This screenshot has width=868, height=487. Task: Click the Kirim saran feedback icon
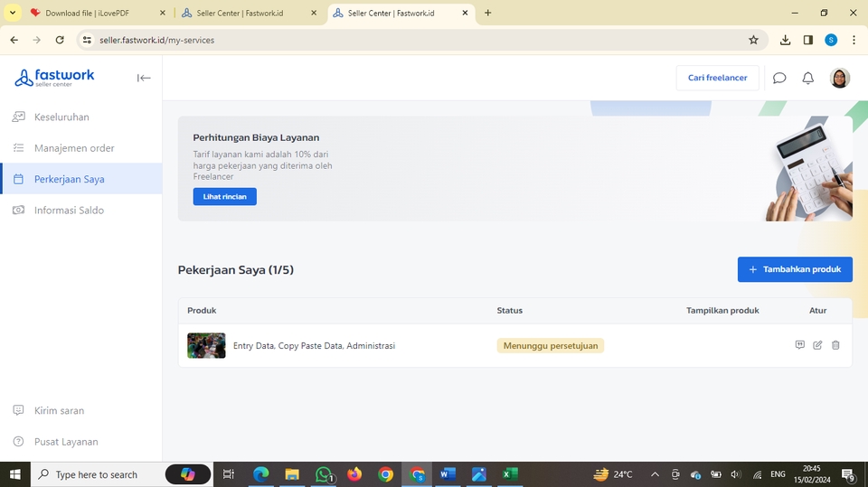(x=18, y=410)
